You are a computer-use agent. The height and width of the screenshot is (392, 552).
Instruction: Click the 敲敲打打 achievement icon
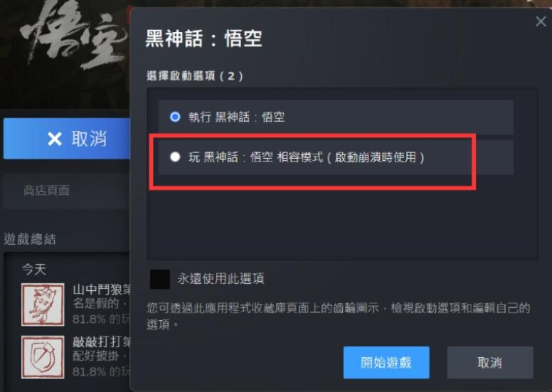coord(43,357)
